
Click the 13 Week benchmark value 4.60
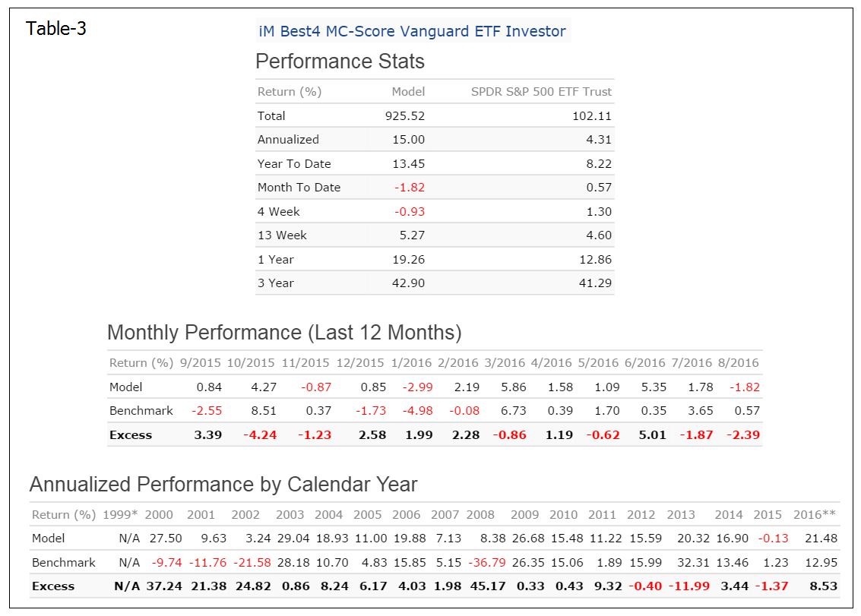tap(599, 235)
